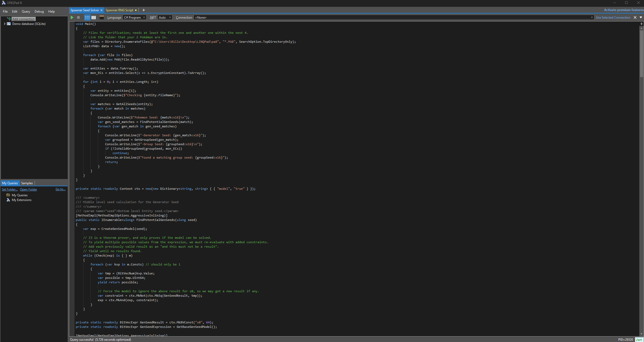This screenshot has width=644, height=342.
Task: Close the Spawner Seed Solver tab
Action: point(101,10)
